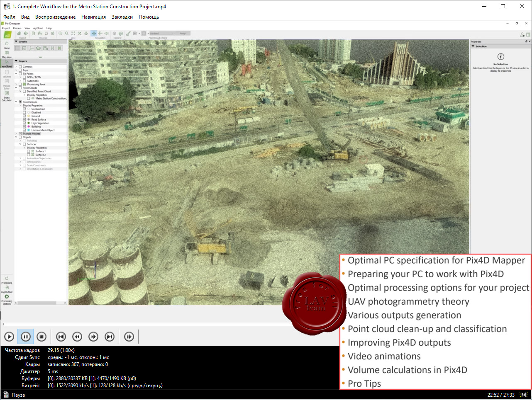Open Processing panel in sidebar

7,280
